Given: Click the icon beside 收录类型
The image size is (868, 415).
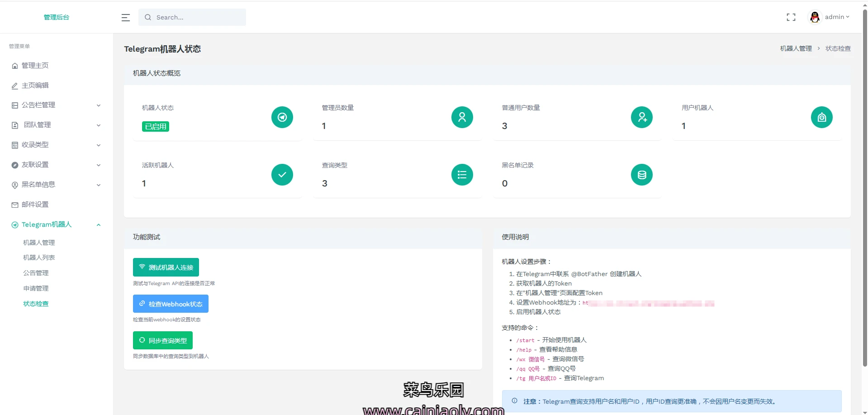Looking at the screenshot, I should click(x=15, y=145).
